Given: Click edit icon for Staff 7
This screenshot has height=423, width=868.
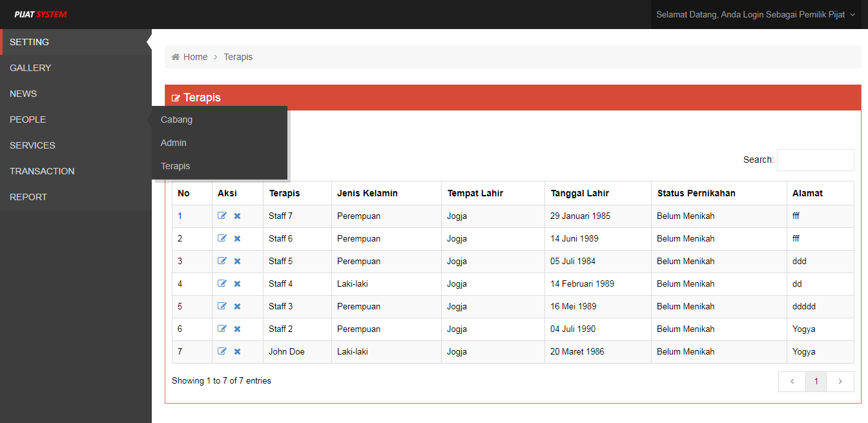Looking at the screenshot, I should click(x=222, y=216).
